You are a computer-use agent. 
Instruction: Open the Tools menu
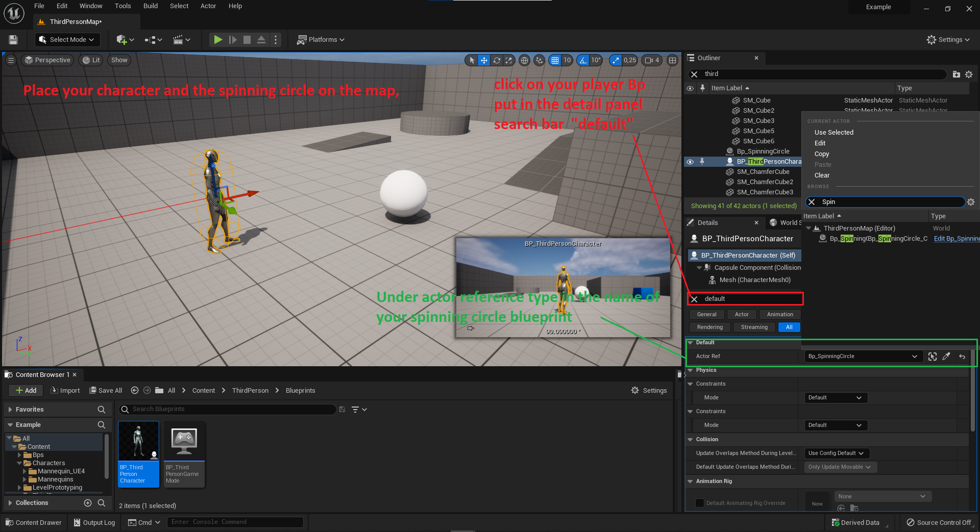123,6
